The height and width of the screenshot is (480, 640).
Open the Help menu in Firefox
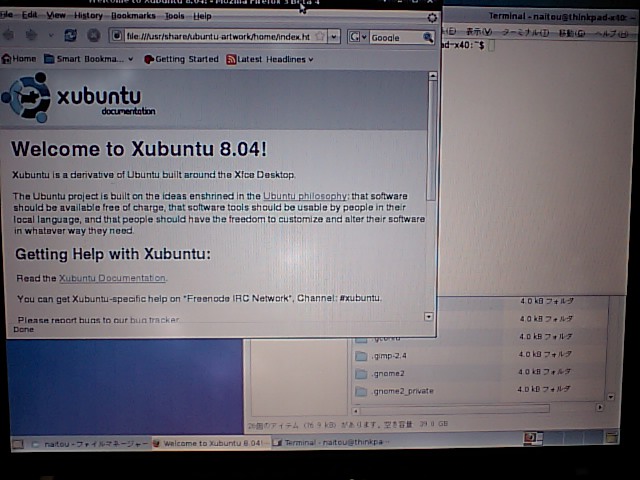click(x=202, y=16)
